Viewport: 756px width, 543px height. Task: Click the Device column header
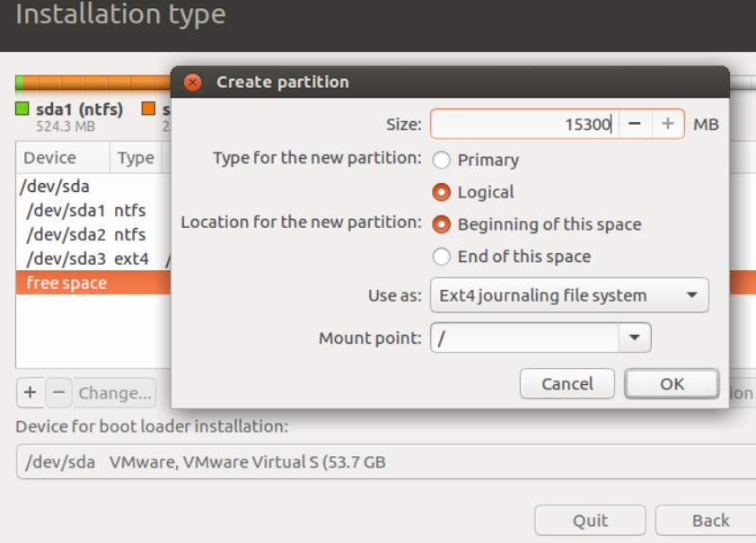[x=63, y=158]
